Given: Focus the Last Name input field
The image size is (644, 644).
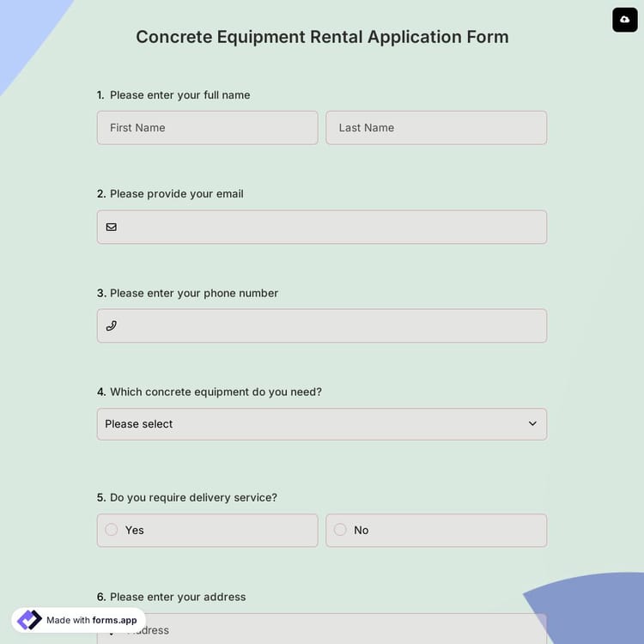Looking at the screenshot, I should click(436, 128).
